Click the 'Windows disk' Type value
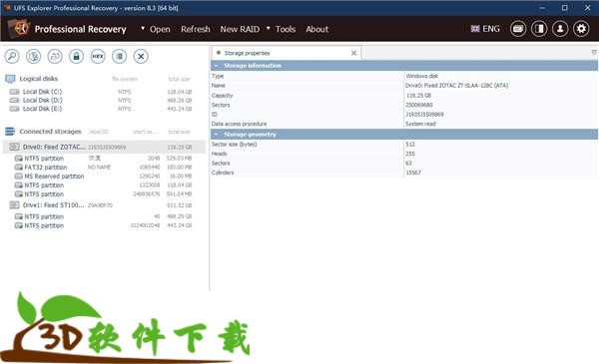This screenshot has width=599, height=364. click(x=421, y=76)
